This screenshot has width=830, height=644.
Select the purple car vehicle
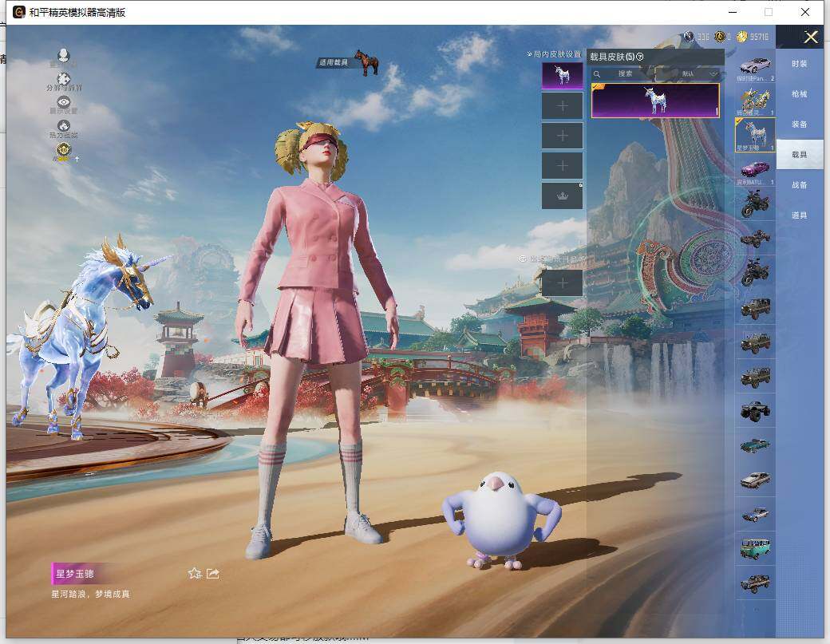pos(755,170)
